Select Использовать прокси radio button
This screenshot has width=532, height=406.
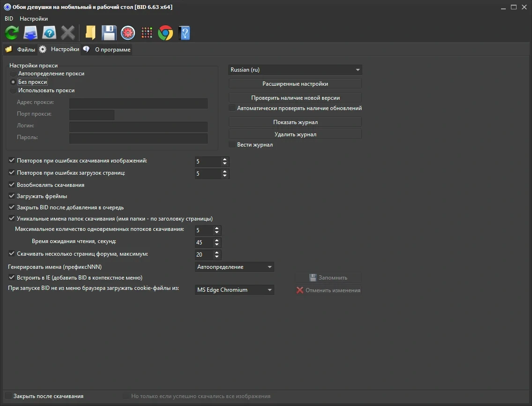(13, 90)
